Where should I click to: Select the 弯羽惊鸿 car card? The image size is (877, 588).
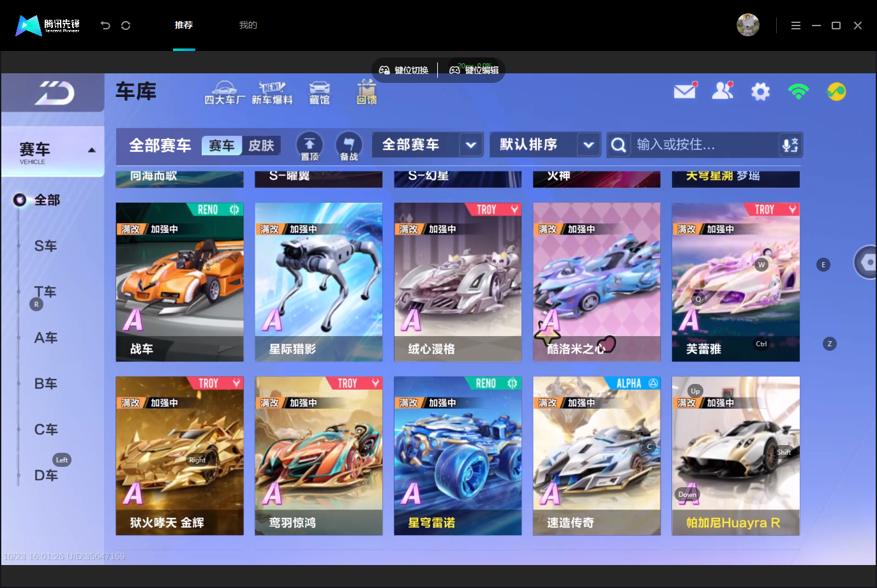click(x=319, y=455)
